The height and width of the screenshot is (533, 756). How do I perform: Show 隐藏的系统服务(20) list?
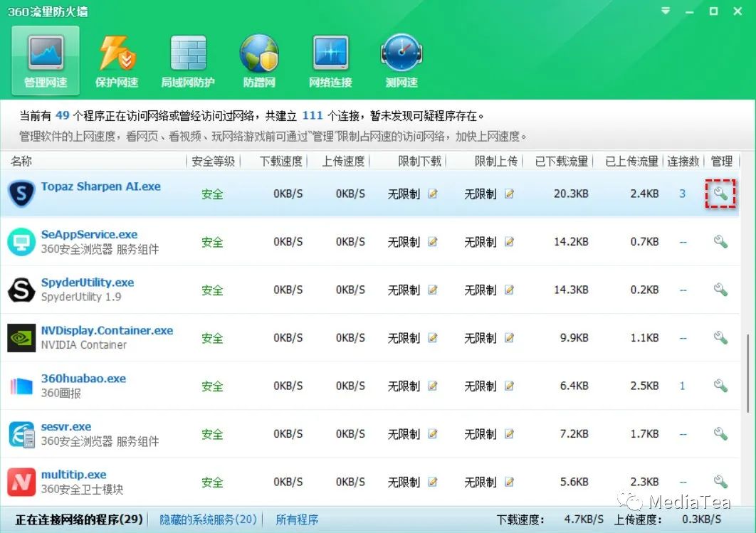208,519
